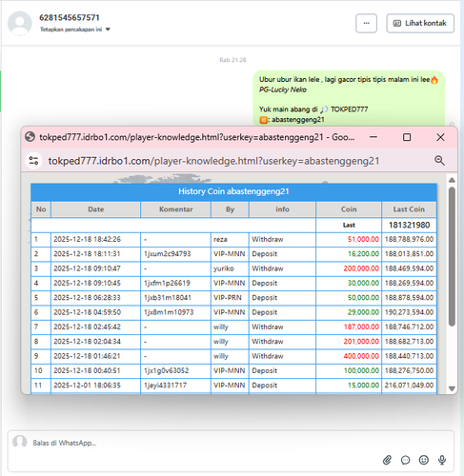The height and width of the screenshot is (476, 464).
Task: Click coin amount 100,000.00
Action: pos(361,370)
